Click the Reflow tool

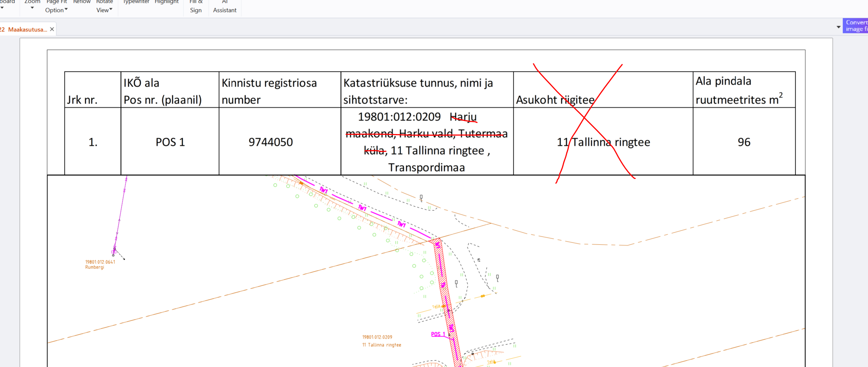[x=82, y=2]
